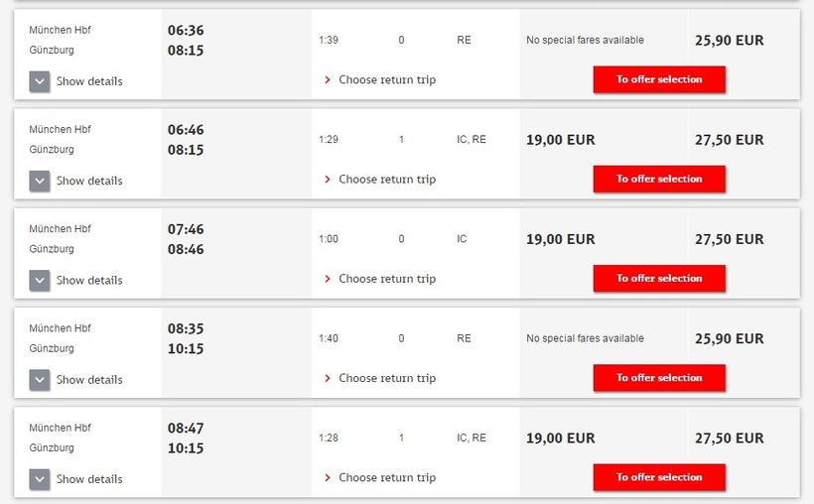
Task: Open offer selection for 08:47 train
Action: tap(659, 477)
